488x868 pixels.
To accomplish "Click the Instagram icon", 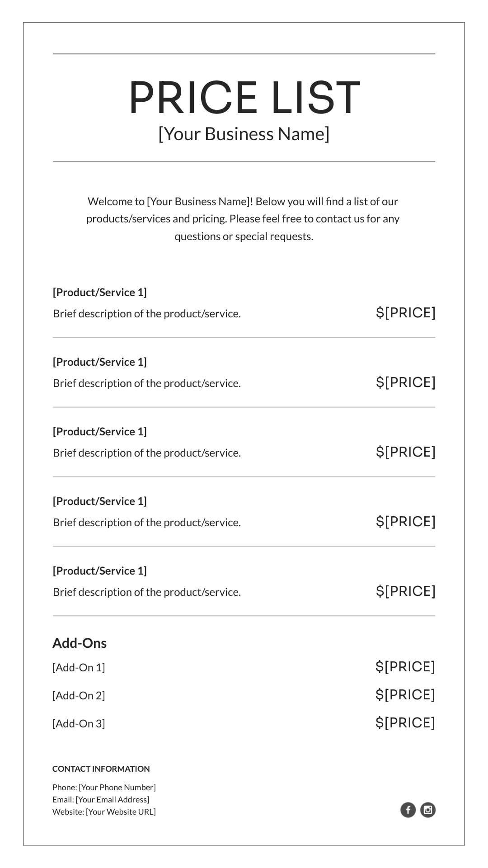I will click(x=428, y=810).
